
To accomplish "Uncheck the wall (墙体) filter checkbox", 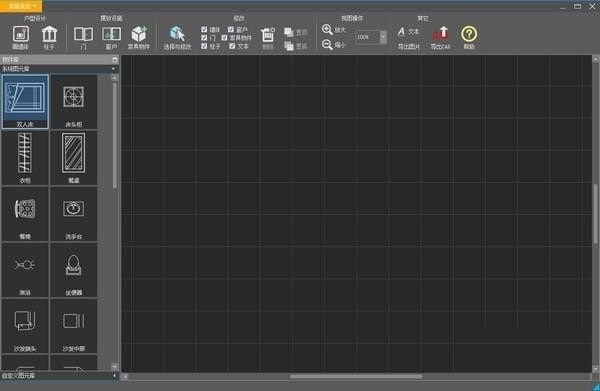I will tap(204, 29).
